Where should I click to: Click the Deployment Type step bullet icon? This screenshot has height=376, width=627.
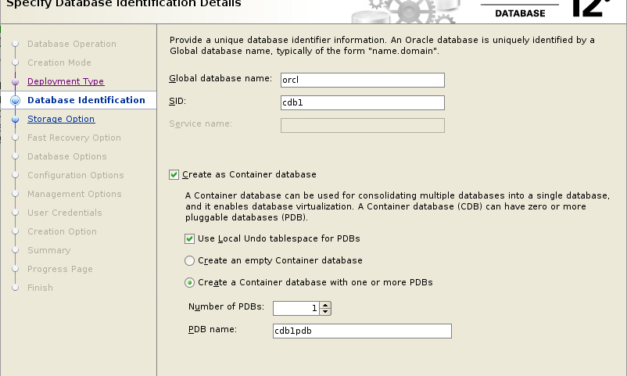[x=15, y=82]
